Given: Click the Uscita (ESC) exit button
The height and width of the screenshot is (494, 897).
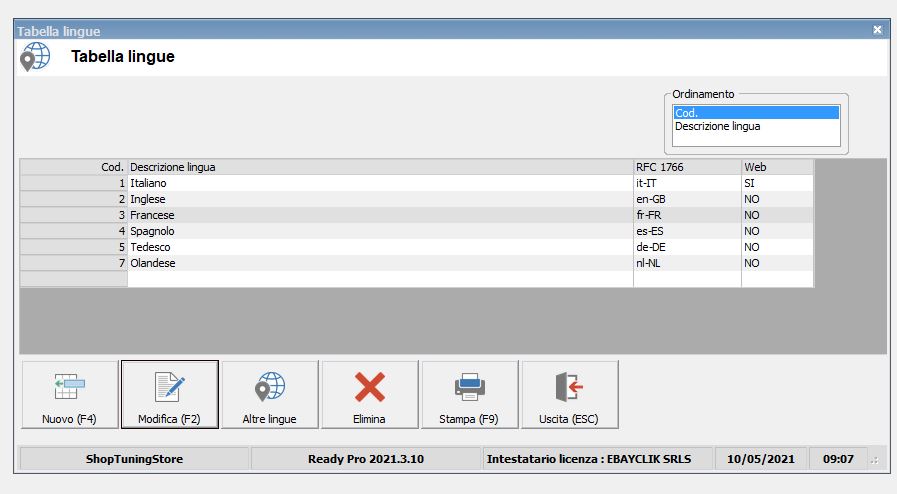Looking at the screenshot, I should point(570,395).
